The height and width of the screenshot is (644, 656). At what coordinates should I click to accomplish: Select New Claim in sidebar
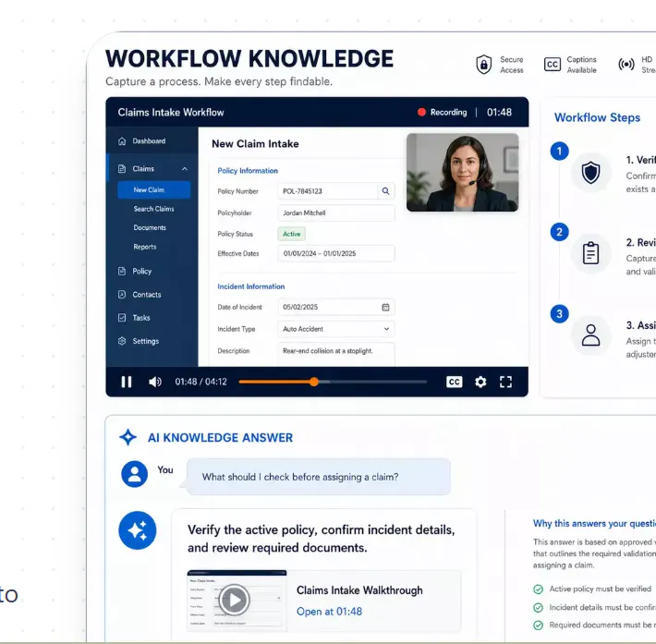click(x=154, y=190)
